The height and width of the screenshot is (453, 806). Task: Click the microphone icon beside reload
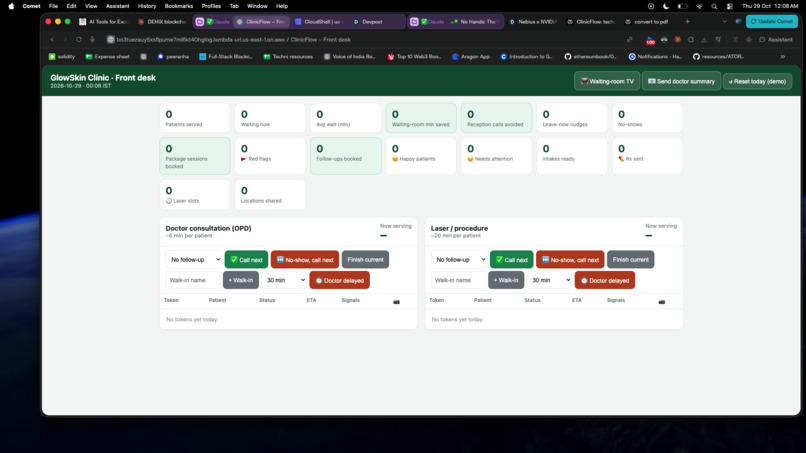[x=93, y=40]
